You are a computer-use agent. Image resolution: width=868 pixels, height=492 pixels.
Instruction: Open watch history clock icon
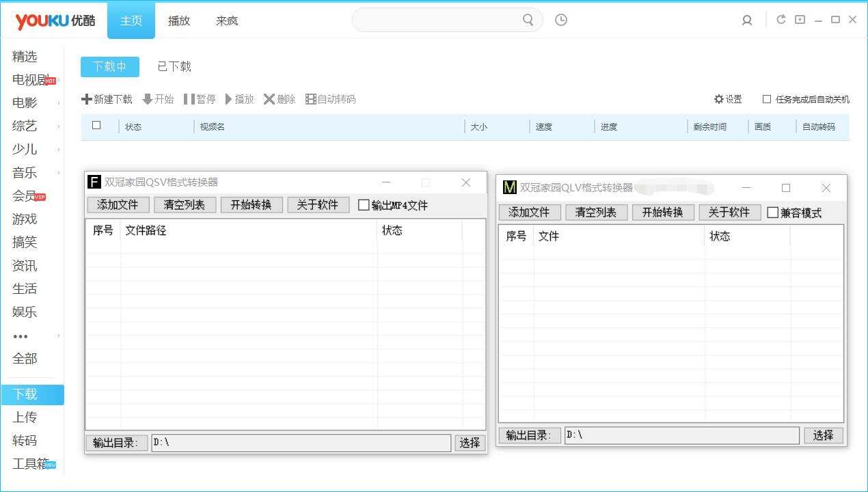coord(561,20)
